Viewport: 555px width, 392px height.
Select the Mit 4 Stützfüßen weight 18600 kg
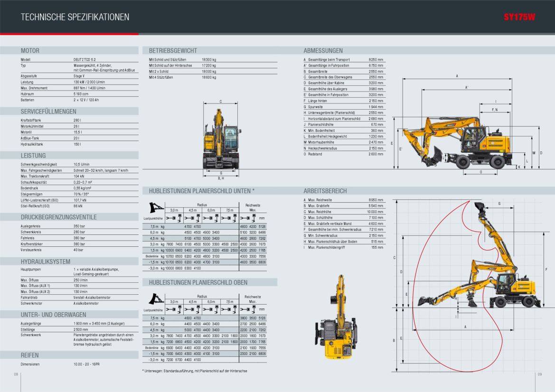(x=209, y=77)
